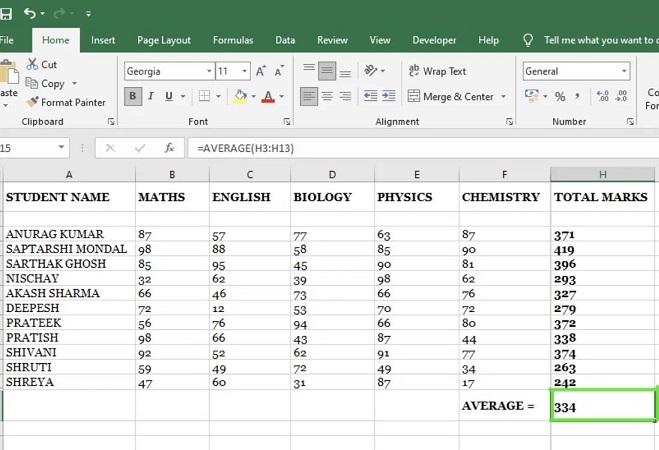Apply yellow Fill Color bucket

coord(240,96)
